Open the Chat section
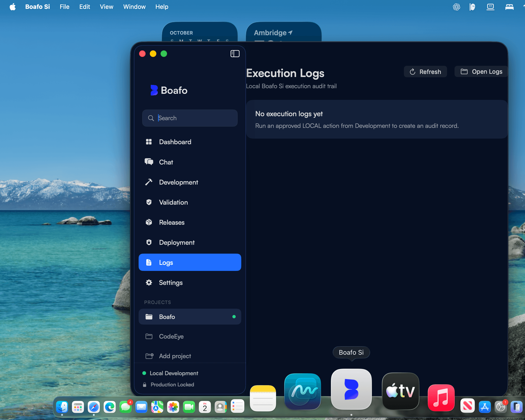525x420 pixels. [x=190, y=162]
